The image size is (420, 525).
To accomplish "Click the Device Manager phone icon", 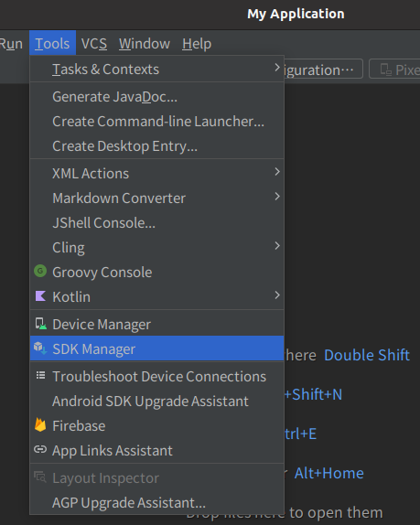I will (40, 324).
